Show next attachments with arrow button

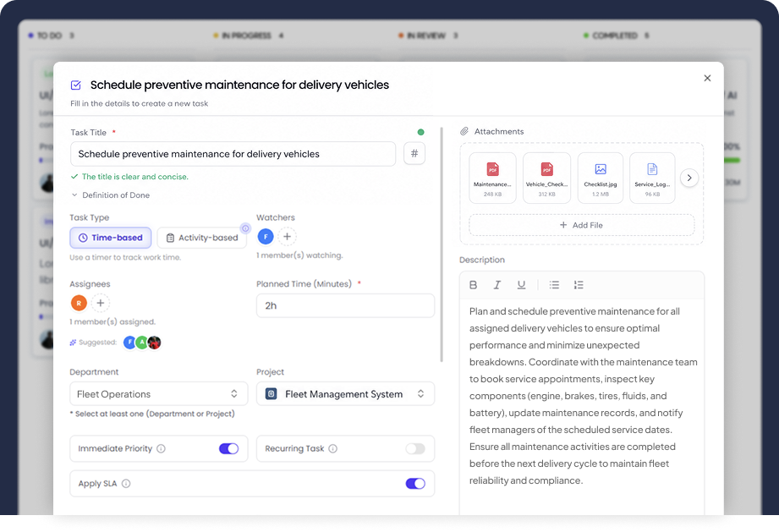689,178
